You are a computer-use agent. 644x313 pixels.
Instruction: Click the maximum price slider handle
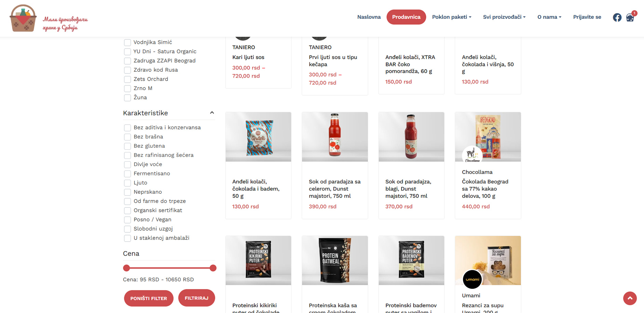pyautogui.click(x=213, y=268)
